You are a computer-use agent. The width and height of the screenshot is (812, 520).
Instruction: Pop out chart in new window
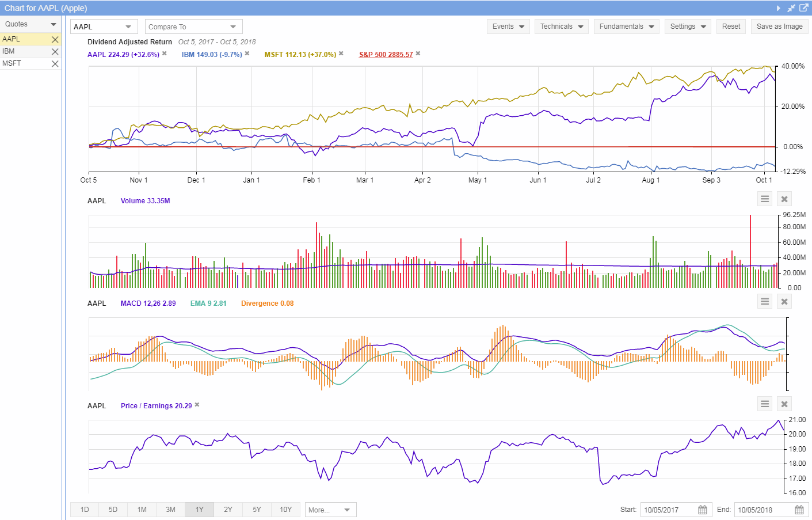click(x=804, y=8)
